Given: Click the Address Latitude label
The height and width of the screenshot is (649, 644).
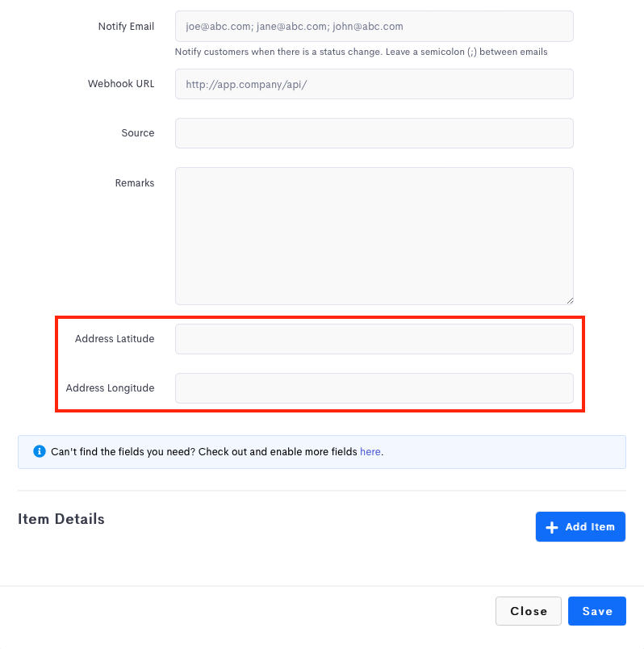Looking at the screenshot, I should (x=114, y=339).
